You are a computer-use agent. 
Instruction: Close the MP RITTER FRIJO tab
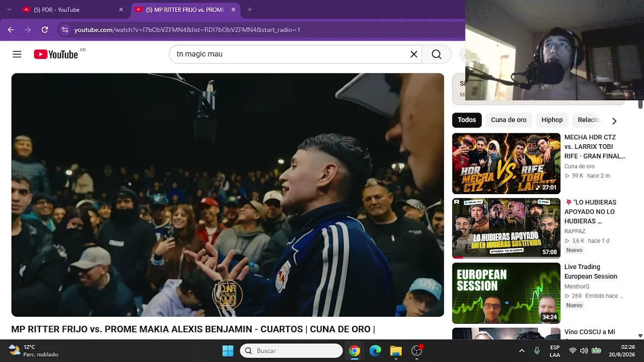[233, 10]
